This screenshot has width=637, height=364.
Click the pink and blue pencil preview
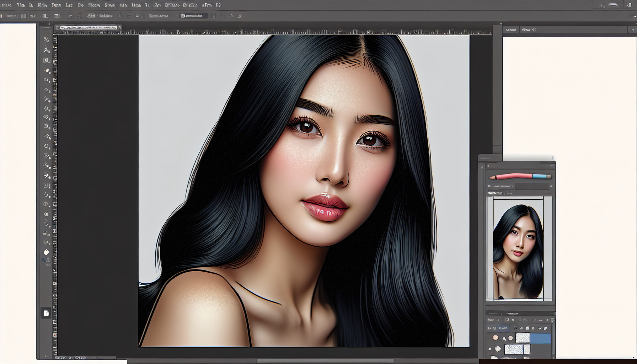[x=520, y=176]
